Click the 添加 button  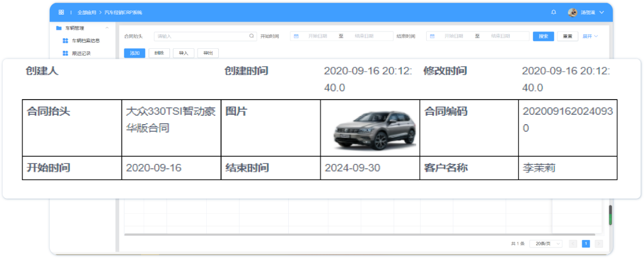pos(134,53)
